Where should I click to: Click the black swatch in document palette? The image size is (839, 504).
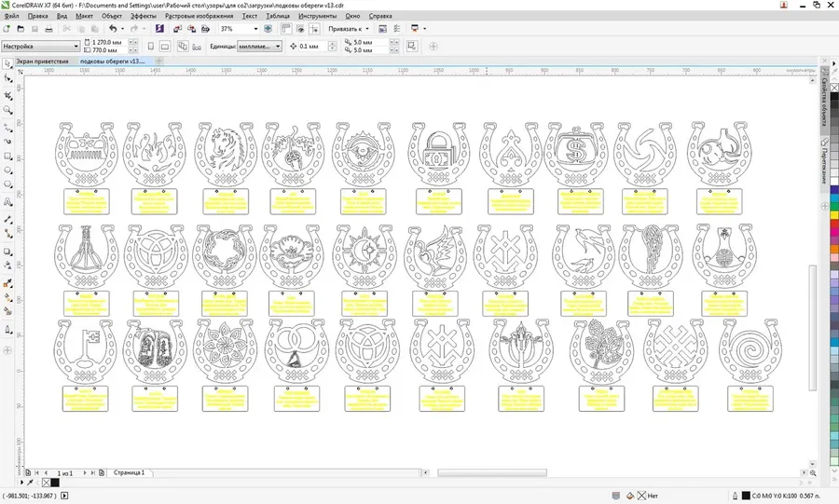pyautogui.click(x=55, y=483)
